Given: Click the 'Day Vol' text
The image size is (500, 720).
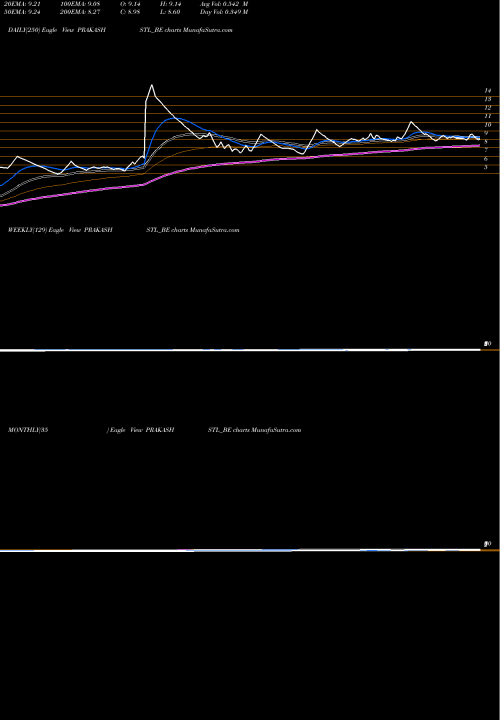Looking at the screenshot, I should pos(224,12).
